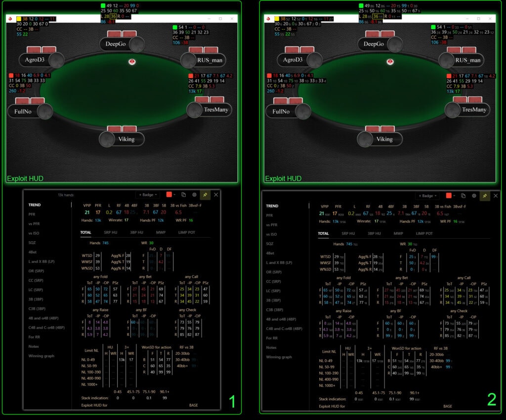Screen dimensions: 506x420
Task: Click 'Exploit HUD' label on table 2
Action: pos(283,178)
